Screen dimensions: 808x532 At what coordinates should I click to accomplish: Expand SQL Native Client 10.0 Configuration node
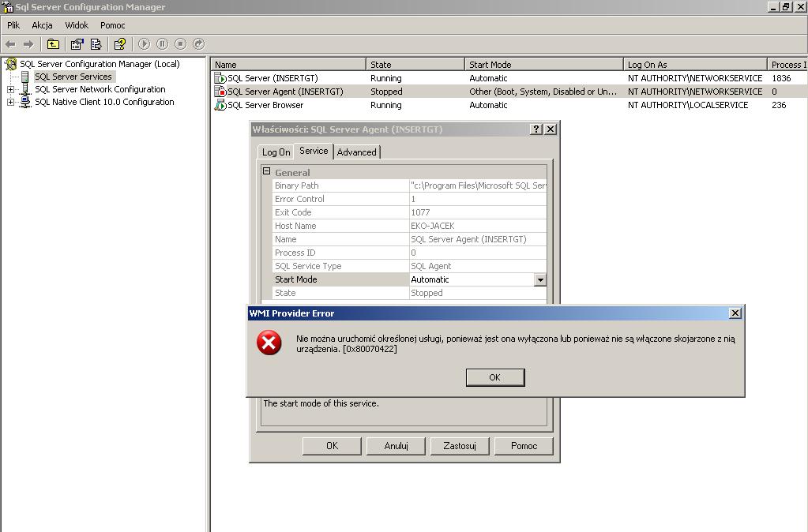10,103
